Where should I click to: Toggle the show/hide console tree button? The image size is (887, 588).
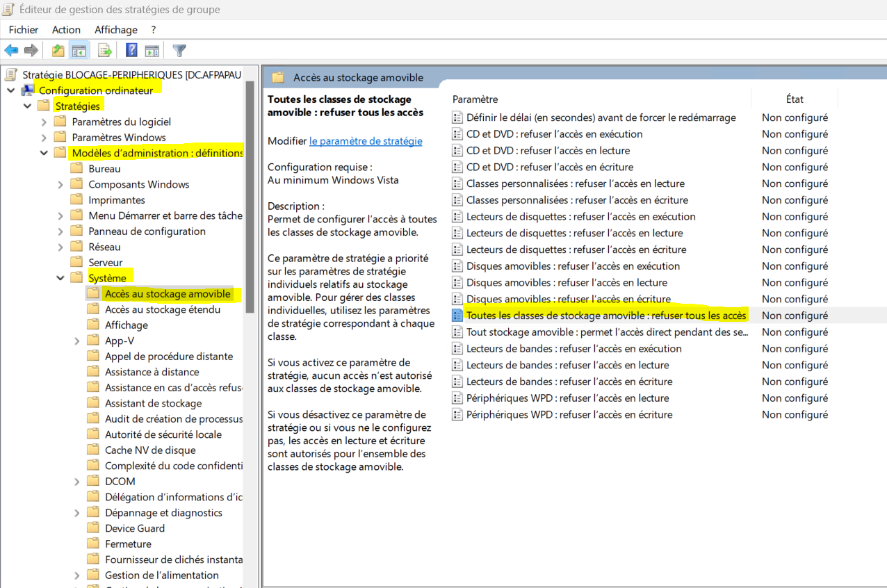tap(80, 50)
